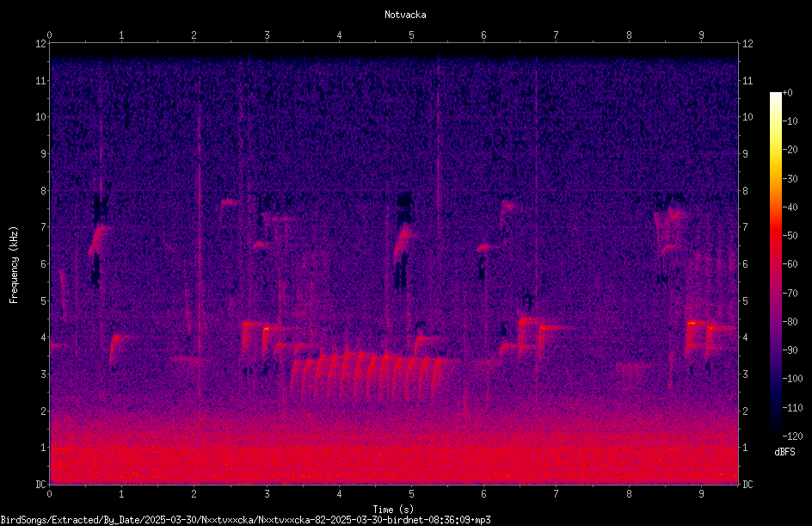Click the -110 value on the dBFS scale
The height and width of the screenshot is (526, 812).
792,408
